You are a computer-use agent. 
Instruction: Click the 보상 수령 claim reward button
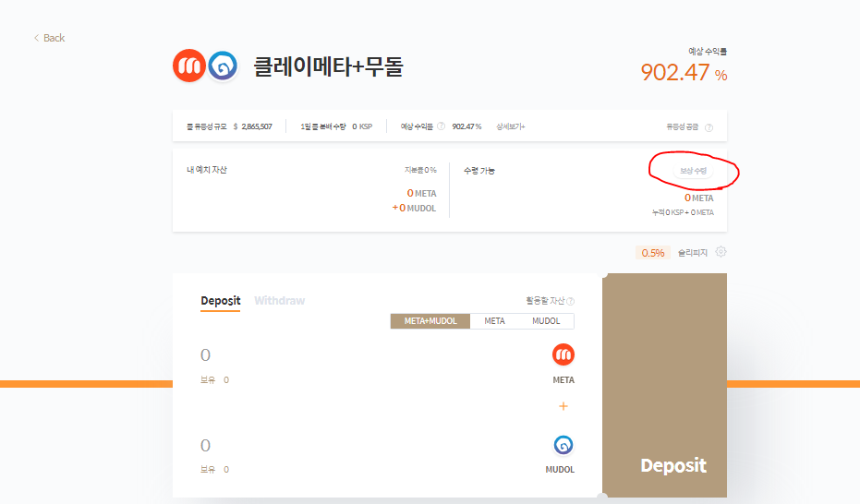tap(693, 171)
